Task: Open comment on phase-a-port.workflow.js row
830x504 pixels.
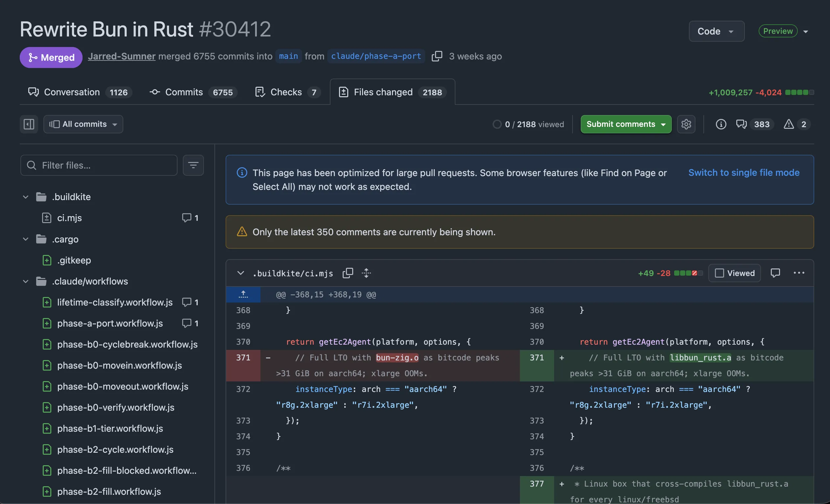Action: (190, 323)
